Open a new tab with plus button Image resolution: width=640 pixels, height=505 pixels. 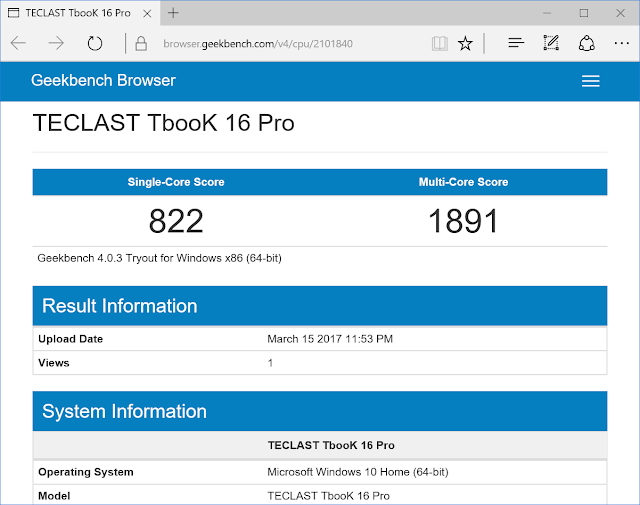(x=173, y=13)
